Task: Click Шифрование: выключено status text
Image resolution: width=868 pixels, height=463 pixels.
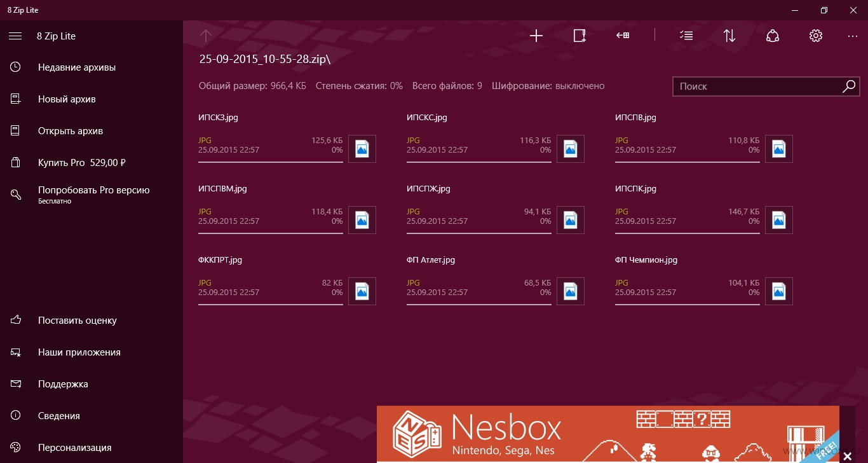Action: coord(548,86)
